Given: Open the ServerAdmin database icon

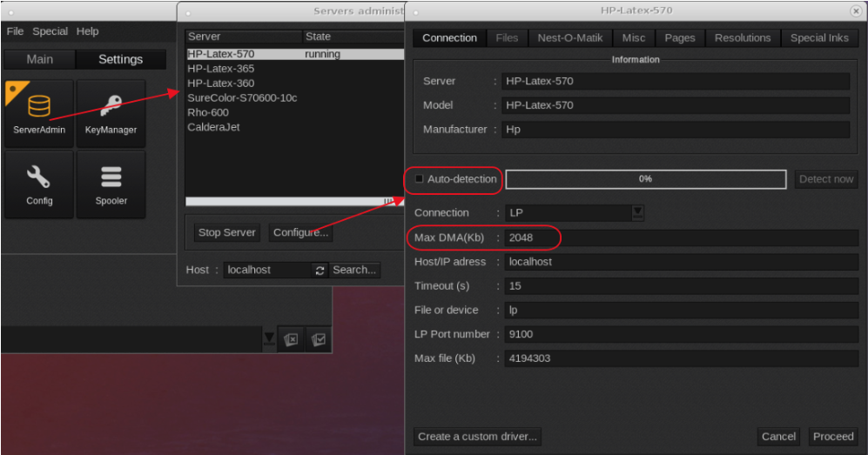Looking at the screenshot, I should 39,113.
